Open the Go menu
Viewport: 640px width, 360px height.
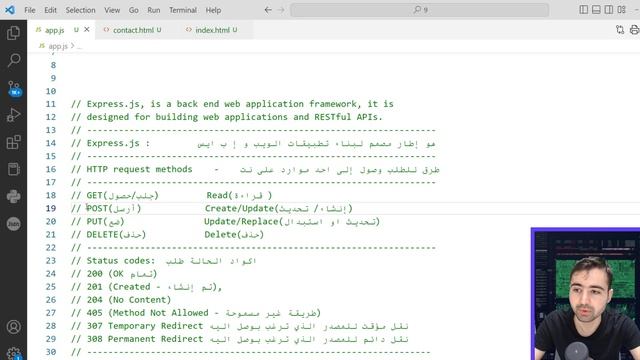click(x=133, y=10)
